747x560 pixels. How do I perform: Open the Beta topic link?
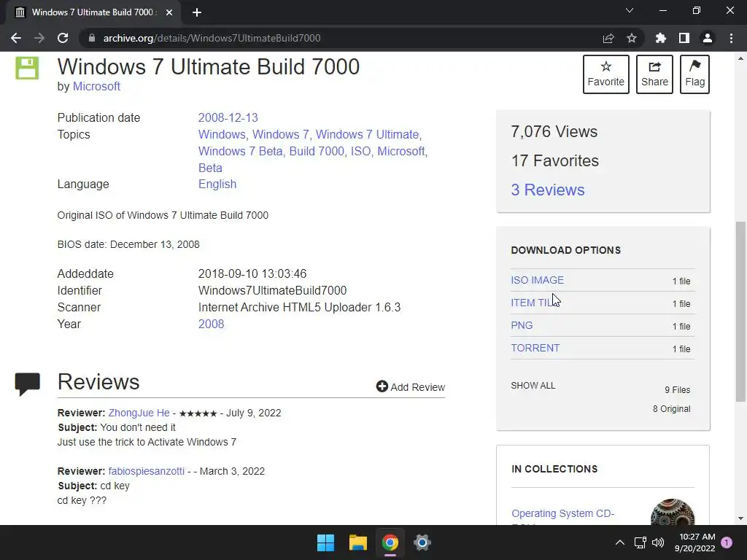click(x=210, y=168)
